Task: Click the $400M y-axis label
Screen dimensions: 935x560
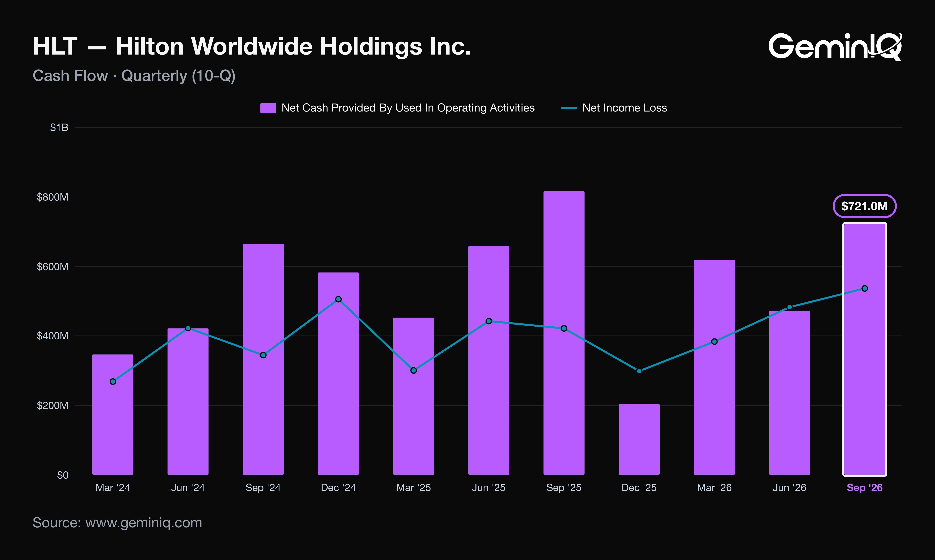Action: [52, 336]
